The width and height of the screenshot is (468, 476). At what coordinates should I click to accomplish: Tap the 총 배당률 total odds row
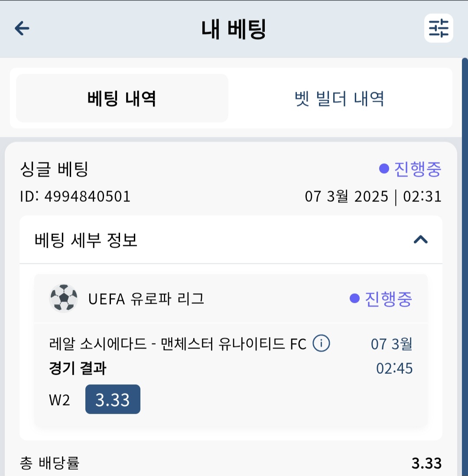tap(231, 463)
